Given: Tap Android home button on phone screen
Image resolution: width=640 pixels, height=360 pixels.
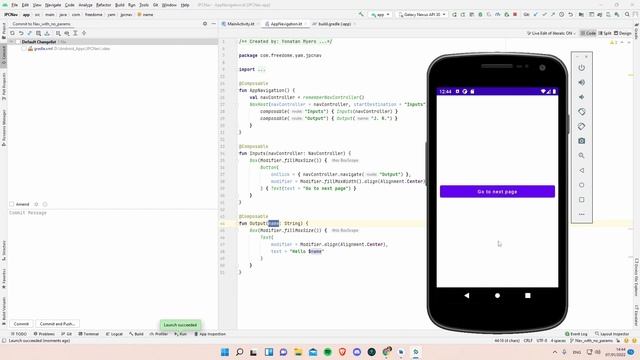Looking at the screenshot, I should click(497, 296).
